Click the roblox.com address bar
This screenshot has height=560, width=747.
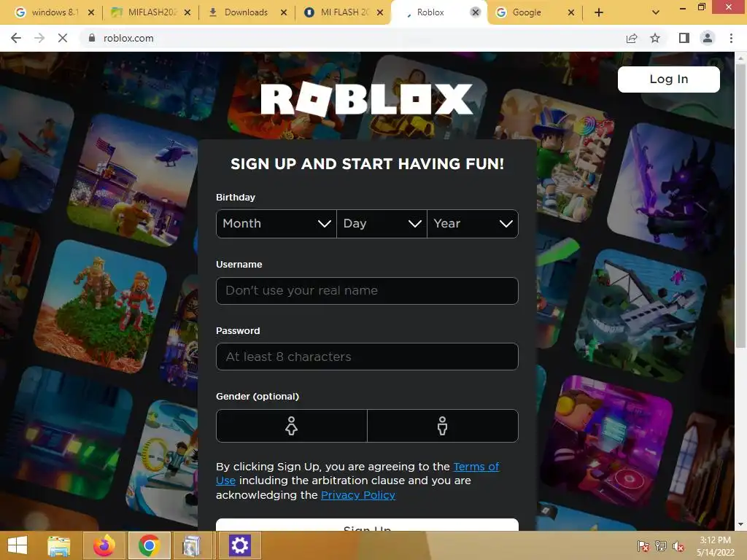(x=352, y=38)
